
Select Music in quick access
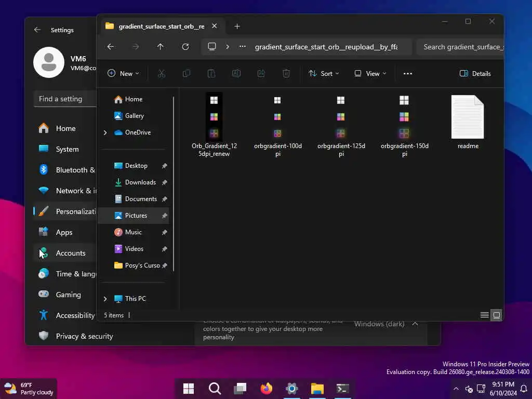coord(134,232)
